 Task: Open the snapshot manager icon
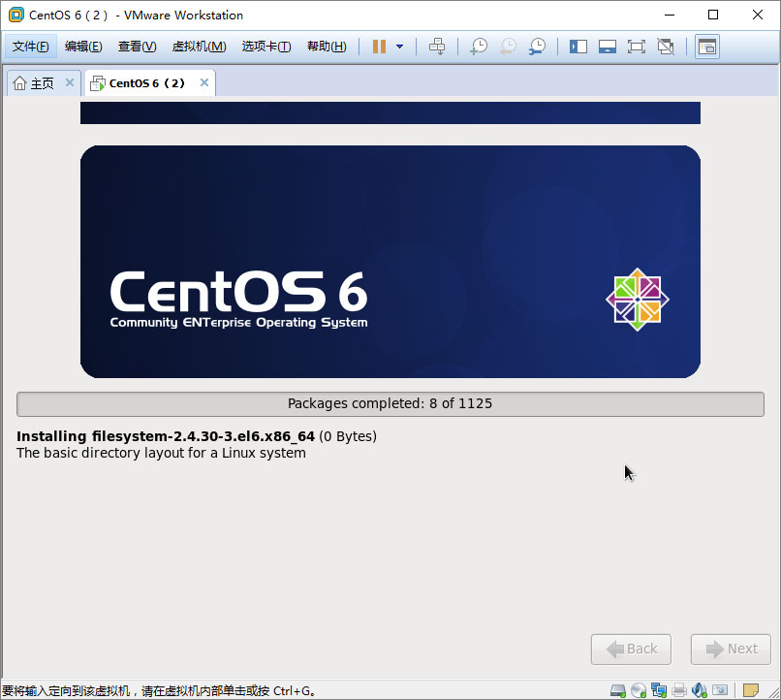(x=536, y=47)
